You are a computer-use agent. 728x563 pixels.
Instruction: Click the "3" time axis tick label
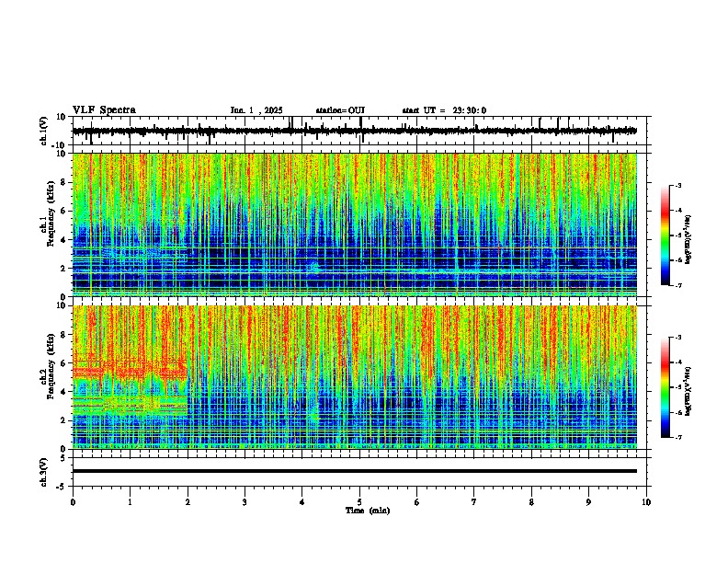[x=245, y=502]
